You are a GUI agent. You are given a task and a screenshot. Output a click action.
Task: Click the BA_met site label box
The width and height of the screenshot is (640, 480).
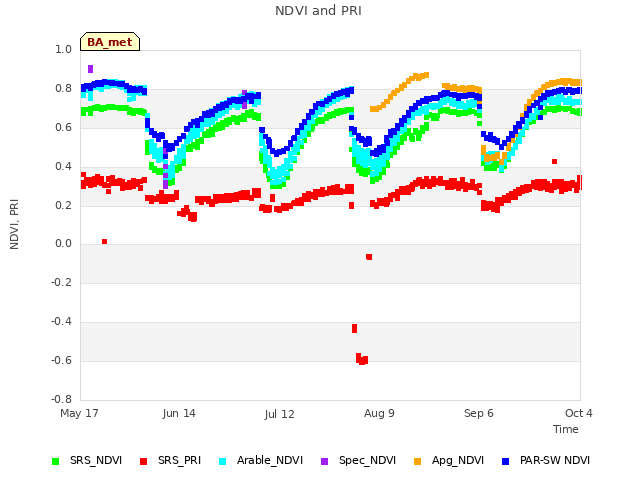pyautogui.click(x=110, y=42)
